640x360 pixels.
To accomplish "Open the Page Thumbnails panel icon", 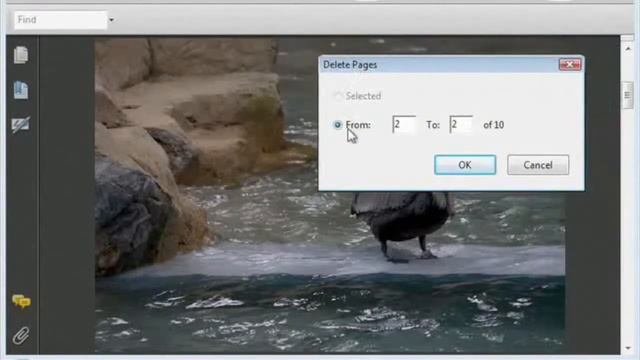I will click(21, 55).
